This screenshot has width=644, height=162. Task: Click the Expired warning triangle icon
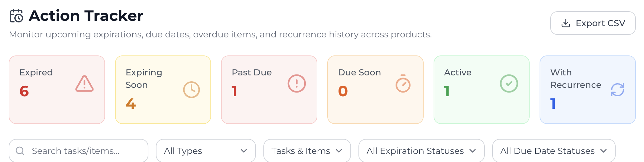[x=84, y=84]
